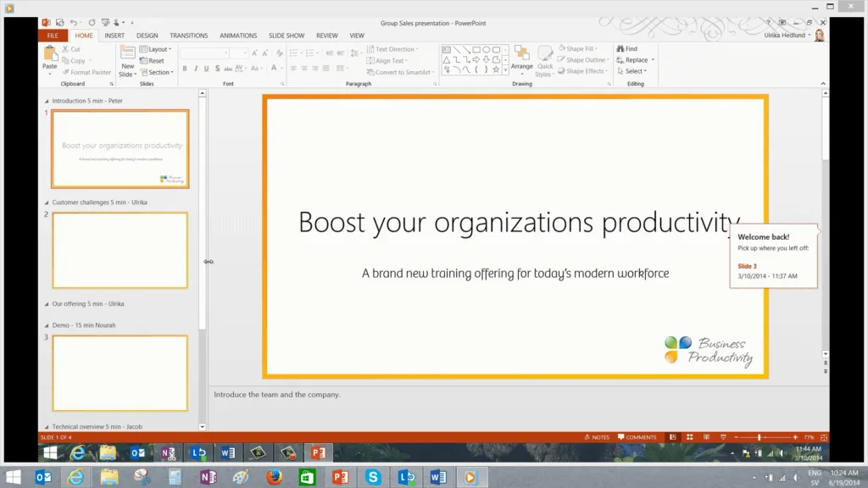Screen dimensions: 868x488
Task: Switch to SLIDE SHOW tab
Action: 287,36
